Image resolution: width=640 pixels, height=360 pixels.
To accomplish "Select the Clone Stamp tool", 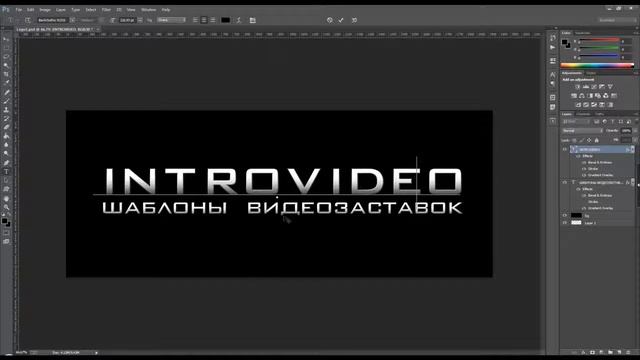I will coord(6,110).
